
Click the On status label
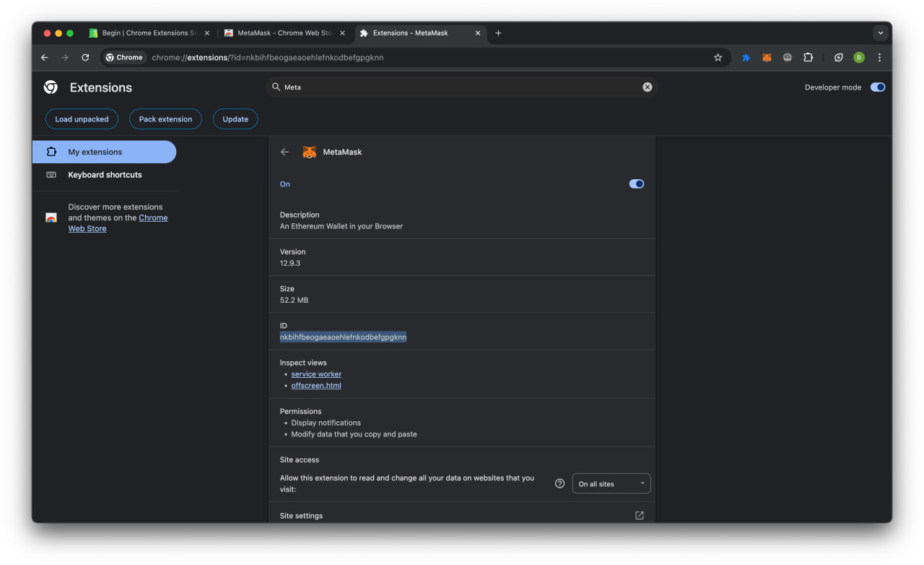(x=285, y=184)
